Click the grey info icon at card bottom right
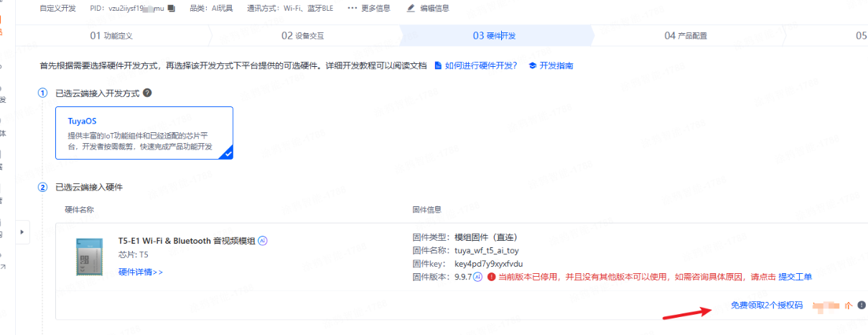 862,306
